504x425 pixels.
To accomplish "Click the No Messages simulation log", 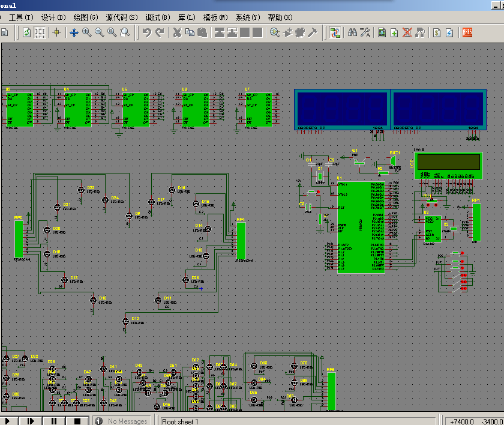I will tap(122, 421).
